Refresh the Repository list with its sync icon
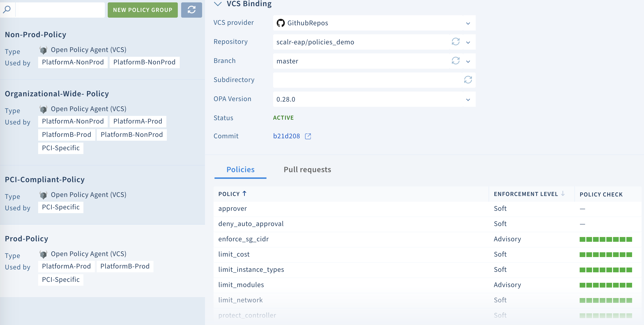The image size is (644, 325). [455, 42]
